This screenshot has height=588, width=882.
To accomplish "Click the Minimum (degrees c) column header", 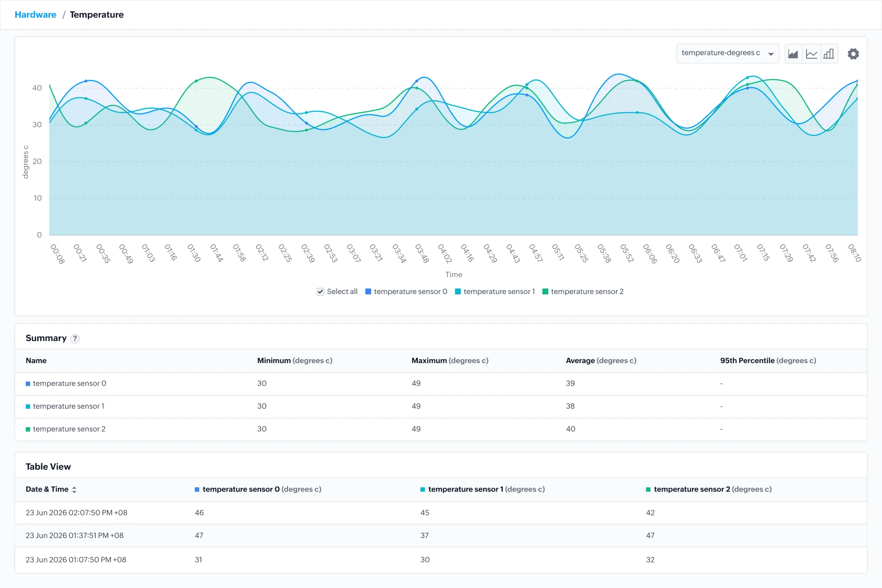I will [294, 361].
